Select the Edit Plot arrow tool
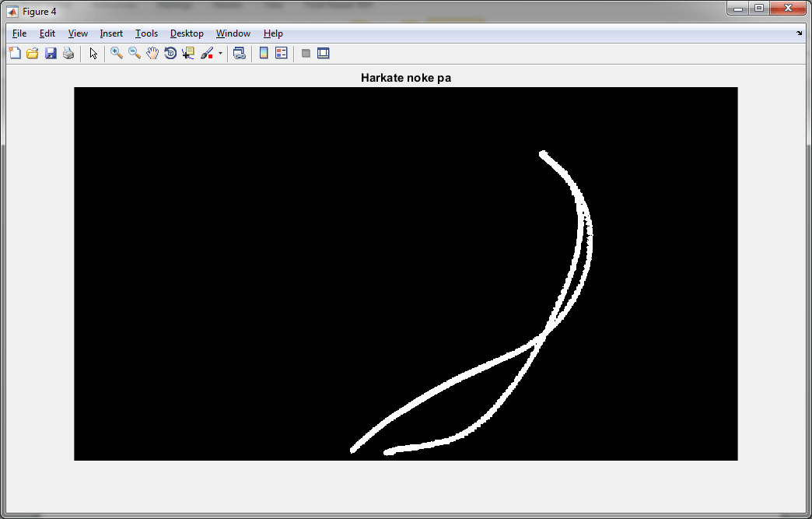Image resolution: width=812 pixels, height=519 pixels. [x=93, y=53]
